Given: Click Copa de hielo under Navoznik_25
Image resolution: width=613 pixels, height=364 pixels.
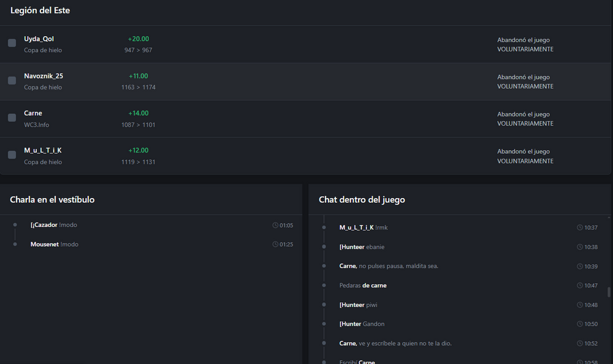Looking at the screenshot, I should tap(43, 87).
